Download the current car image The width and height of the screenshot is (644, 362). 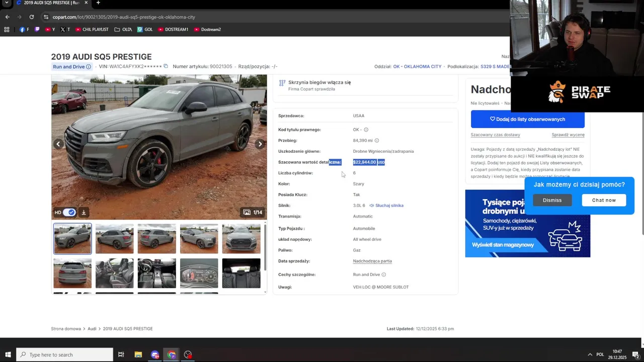(x=84, y=212)
